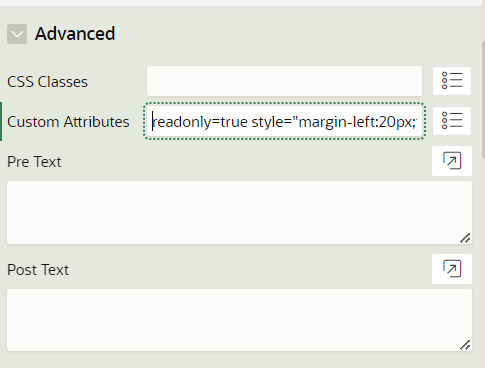Focus the CSS Classes input field
The height and width of the screenshot is (368, 485).
[x=284, y=81]
